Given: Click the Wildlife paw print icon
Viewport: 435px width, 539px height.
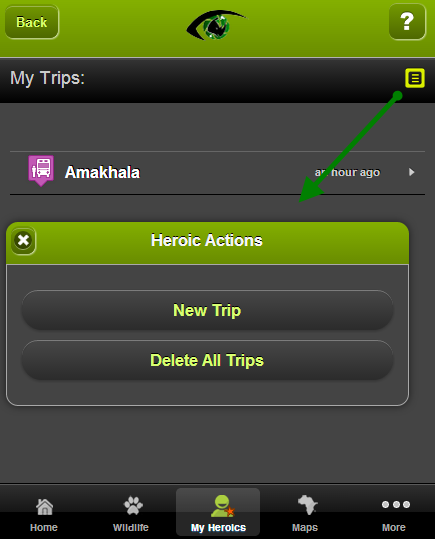Looking at the screenshot, I should (133, 506).
